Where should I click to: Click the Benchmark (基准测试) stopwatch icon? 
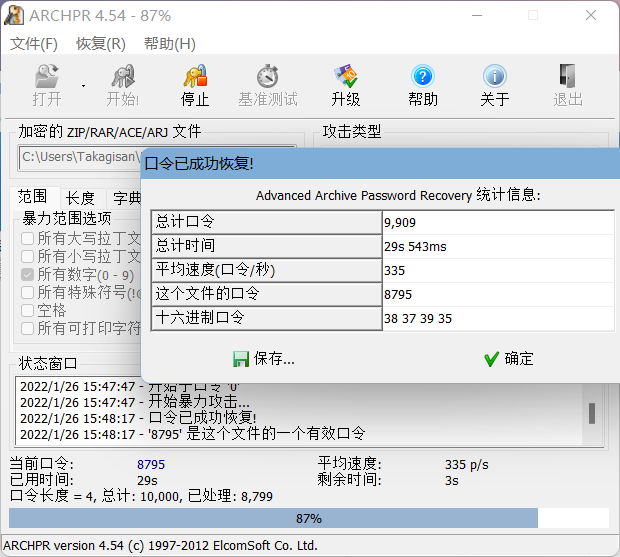tap(268, 76)
